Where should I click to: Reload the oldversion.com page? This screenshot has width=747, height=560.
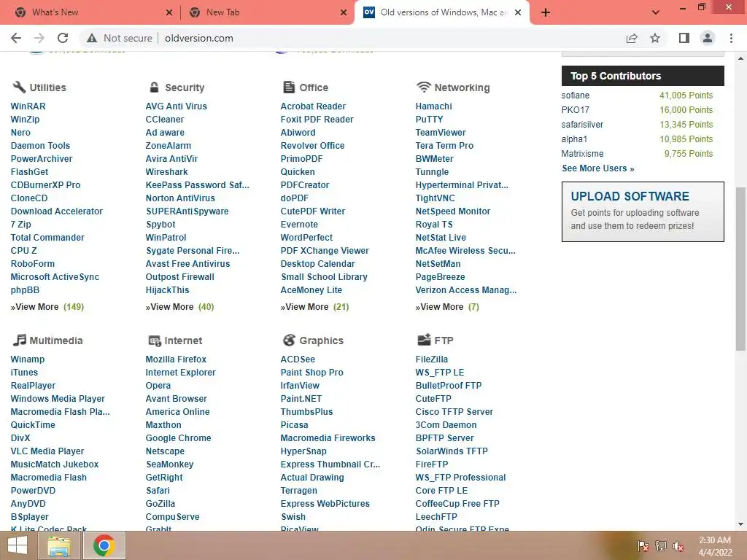point(63,38)
